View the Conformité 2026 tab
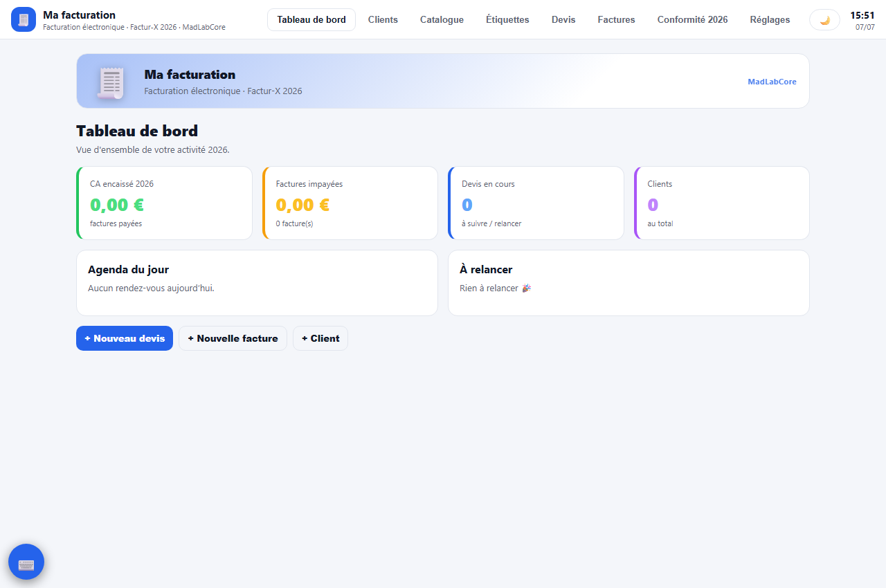Image resolution: width=886 pixels, height=588 pixels. coord(692,20)
